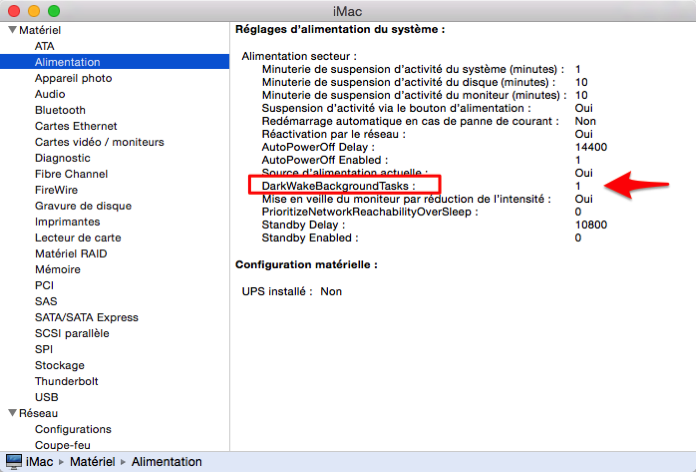Select SATA/SATA Express item
The image size is (696, 472).
click(x=86, y=317)
